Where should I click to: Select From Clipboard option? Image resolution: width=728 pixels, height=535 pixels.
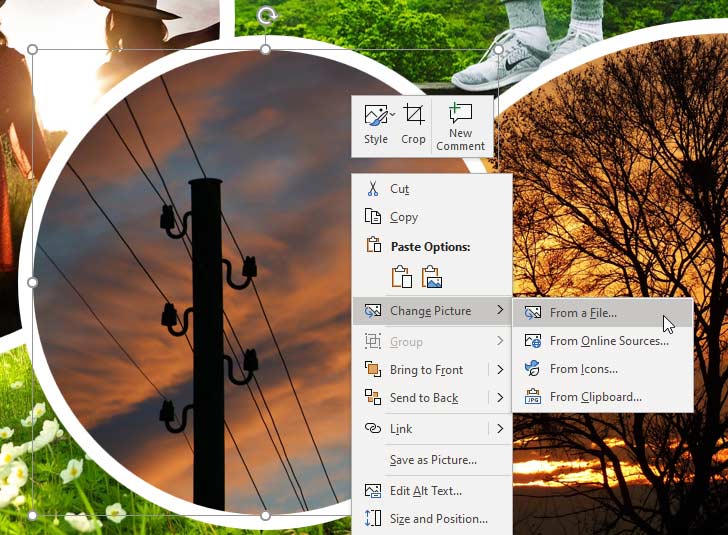(595, 397)
